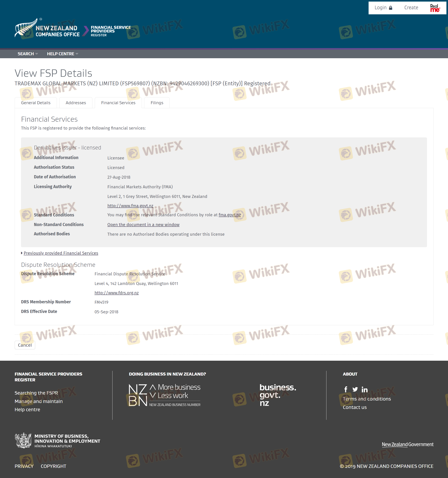Open the www.fma.govt.nz link

[130, 206]
